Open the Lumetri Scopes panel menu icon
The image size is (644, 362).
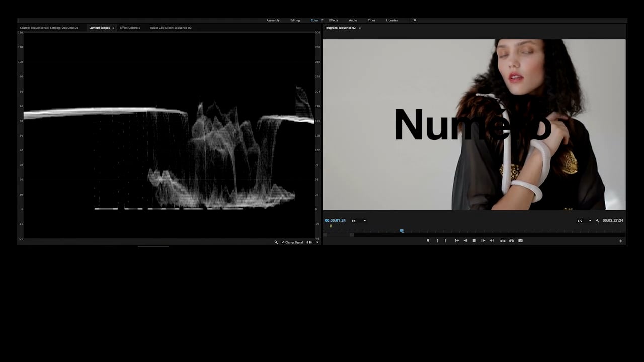[113, 28]
